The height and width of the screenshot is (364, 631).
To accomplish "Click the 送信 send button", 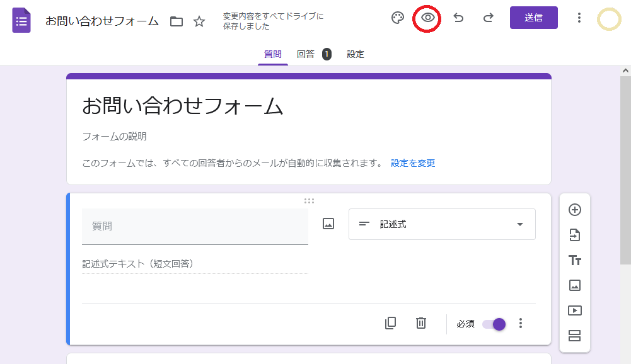I will pos(534,18).
